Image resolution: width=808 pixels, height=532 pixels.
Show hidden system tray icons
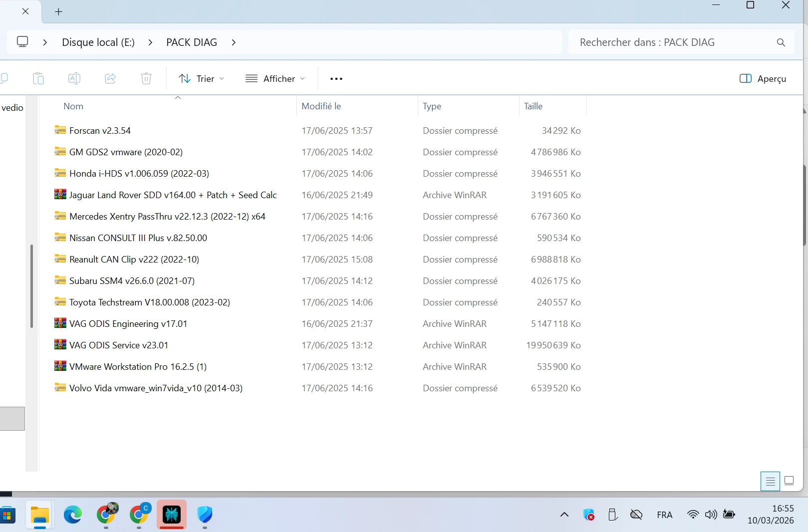tap(564, 515)
